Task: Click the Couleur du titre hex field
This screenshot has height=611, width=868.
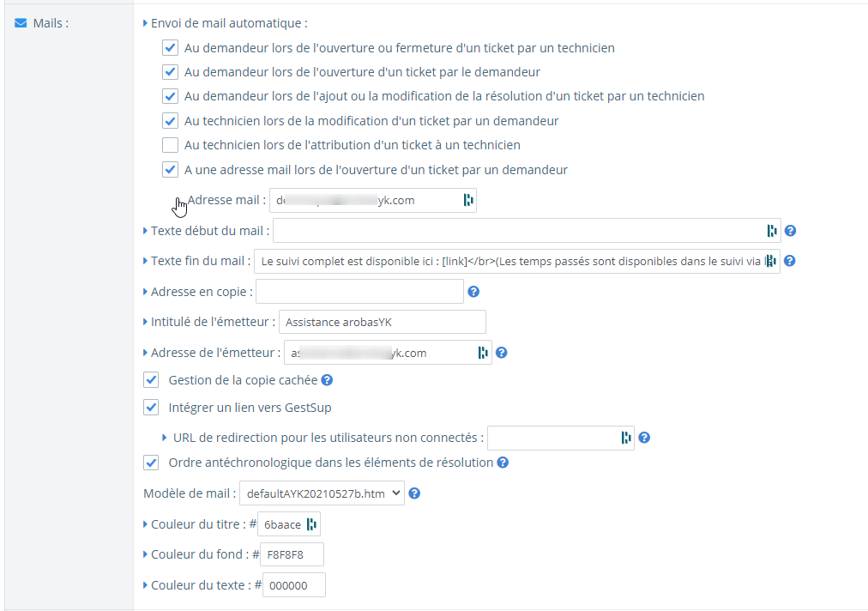Action: click(283, 524)
